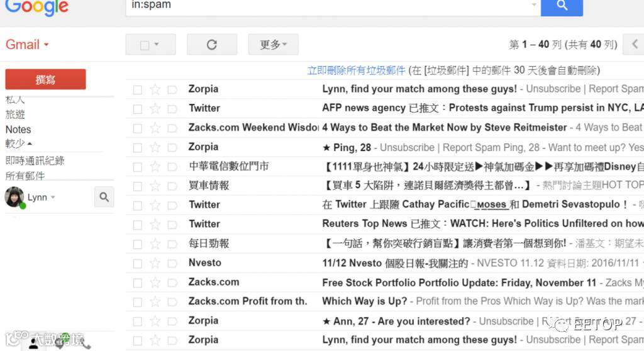Screen dimensions: 644x351
Task: Open the contacts tab icon at chat bottom
Action: tap(34, 344)
